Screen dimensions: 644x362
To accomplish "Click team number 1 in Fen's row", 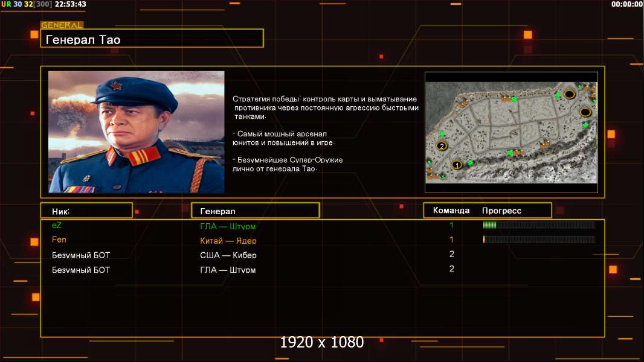I will click(x=451, y=240).
